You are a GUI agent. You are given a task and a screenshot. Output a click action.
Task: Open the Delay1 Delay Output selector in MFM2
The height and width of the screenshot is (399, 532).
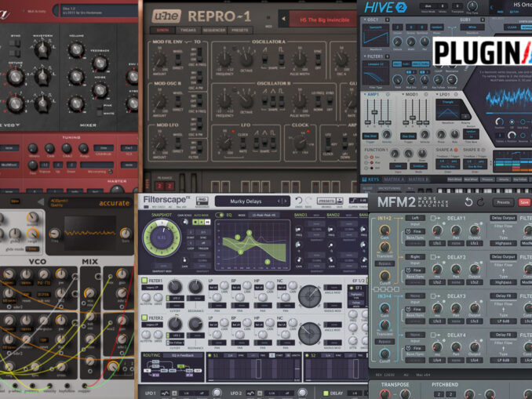pos(503,218)
